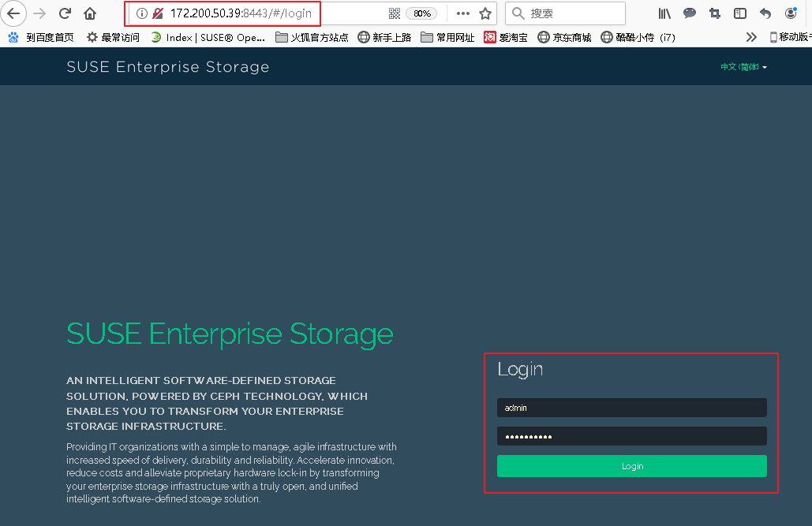Screen dimensions: 812x526
Task: Open the Firefox Library icon
Action: [664, 13]
